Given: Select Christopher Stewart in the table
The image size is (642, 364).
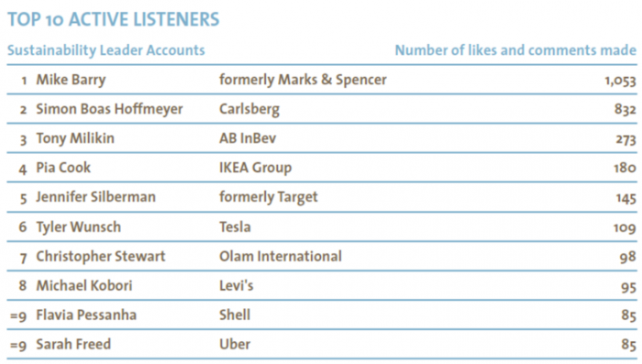Looking at the screenshot, I should tap(101, 257).
